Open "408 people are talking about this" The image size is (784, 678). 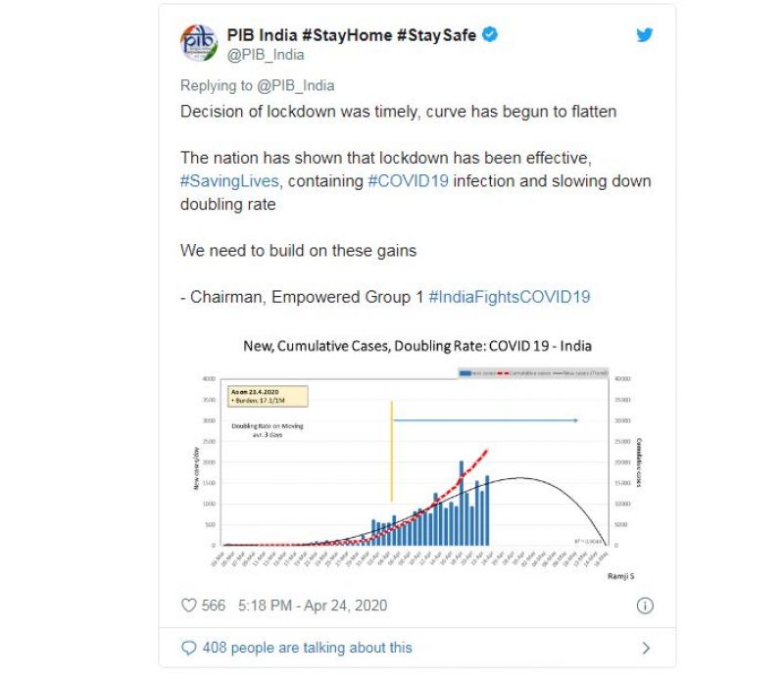(x=307, y=648)
